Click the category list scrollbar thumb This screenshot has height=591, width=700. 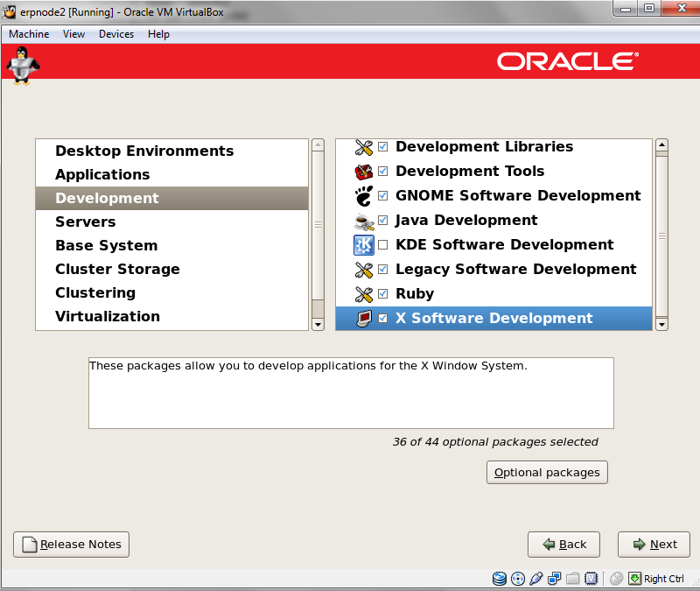coord(318,226)
